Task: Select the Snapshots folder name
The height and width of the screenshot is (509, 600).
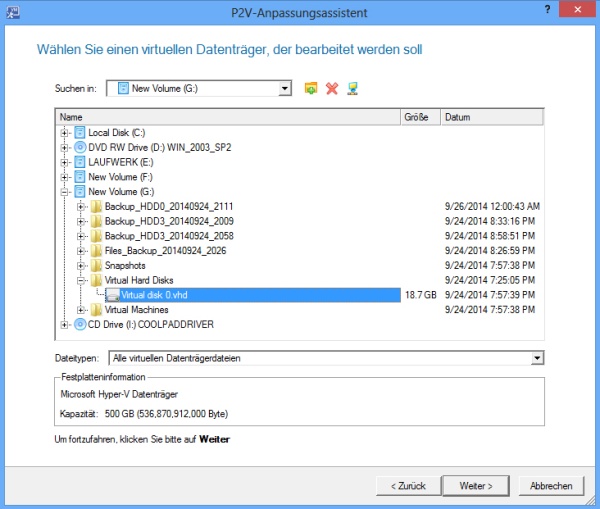Action: click(125, 266)
